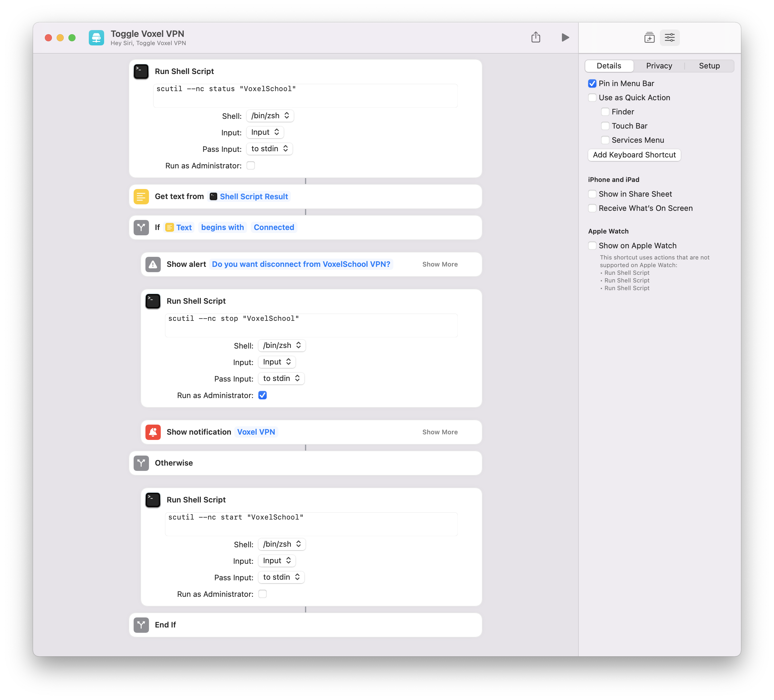Enable Use as Quick Action checkbox
Viewport: 774px width, 700px height.
pos(592,98)
